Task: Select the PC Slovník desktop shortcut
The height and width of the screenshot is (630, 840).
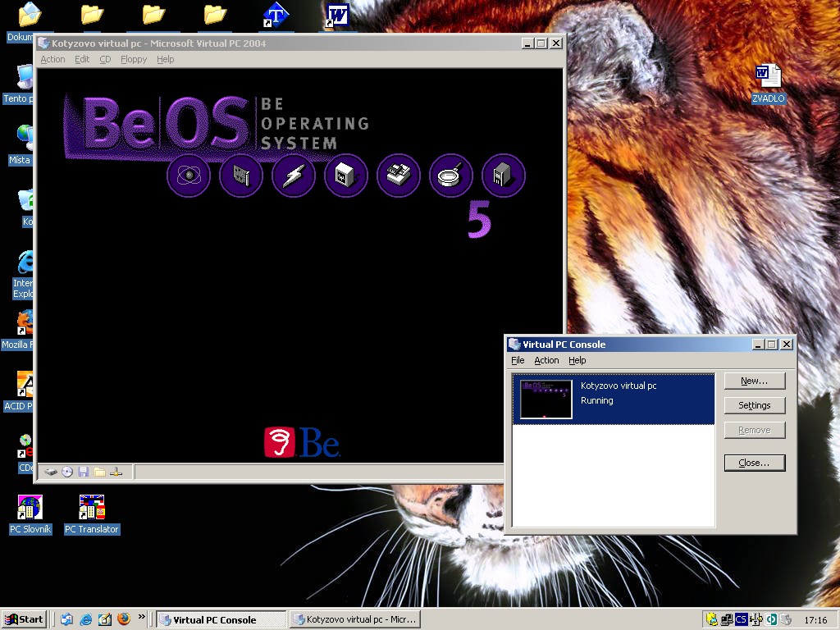Action: tap(30, 515)
